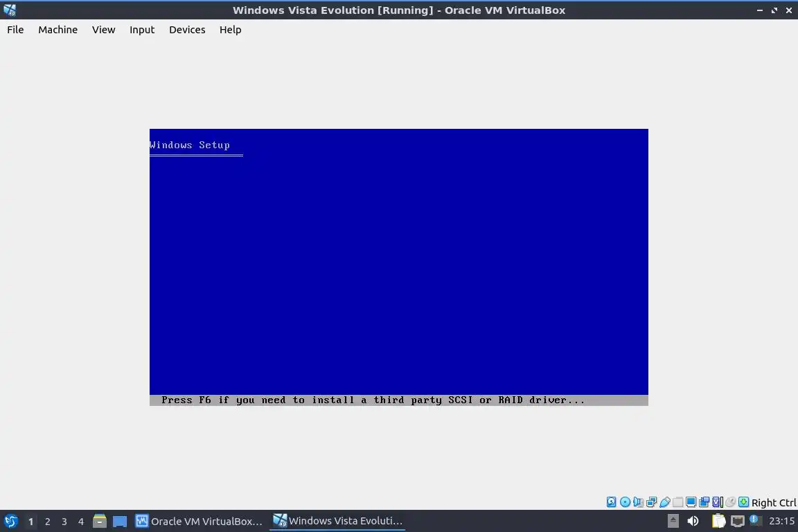This screenshot has width=798, height=532.
Task: Open the File menu
Action: (x=15, y=30)
